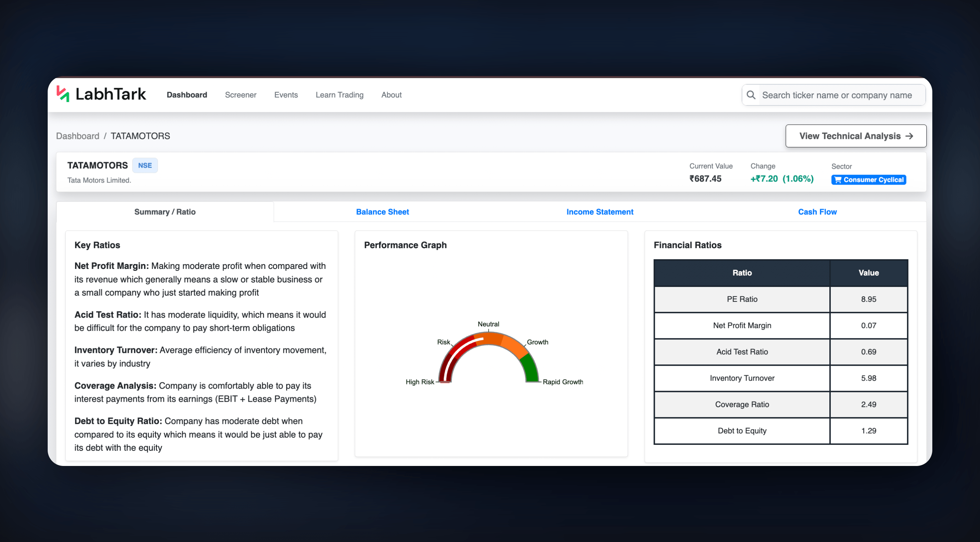
Task: Click the Coverage Ratio table cell
Action: click(x=742, y=404)
